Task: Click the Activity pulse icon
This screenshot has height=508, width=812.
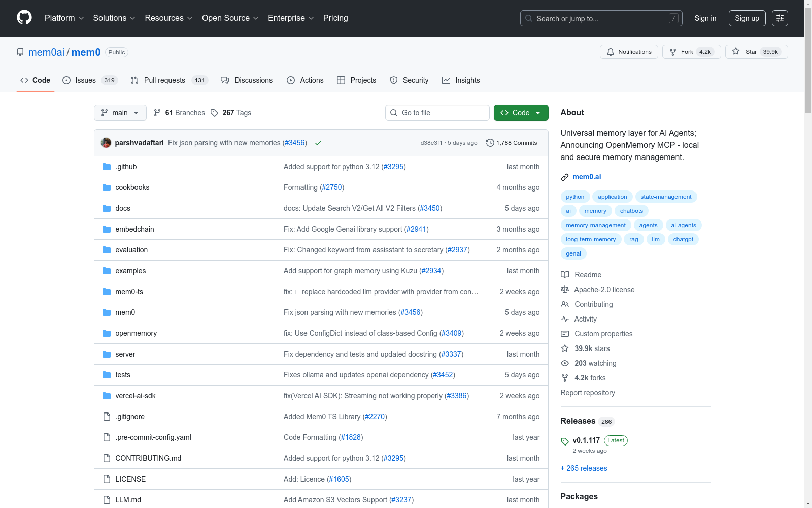Action: click(565, 319)
